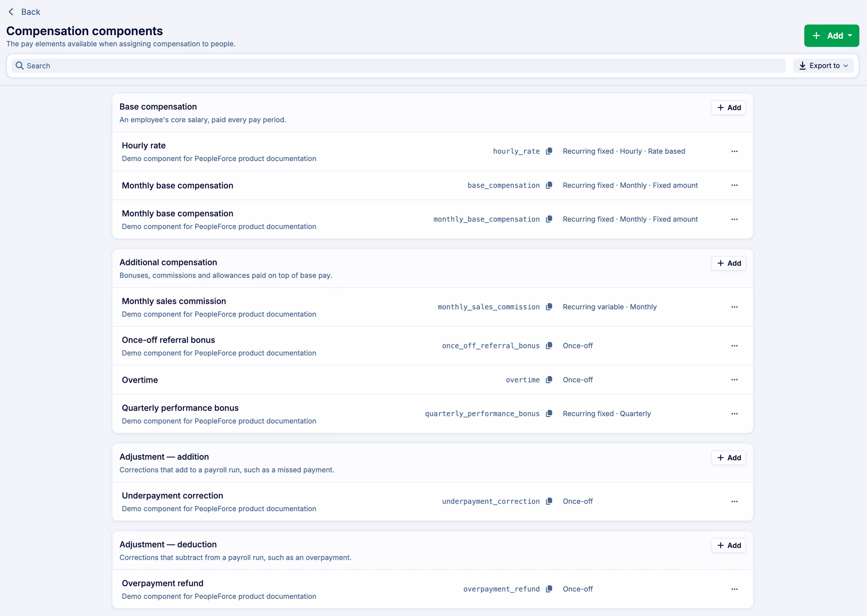This screenshot has height=616, width=867.
Task: Copy the quarterly_performance_bonus code
Action: (549, 414)
